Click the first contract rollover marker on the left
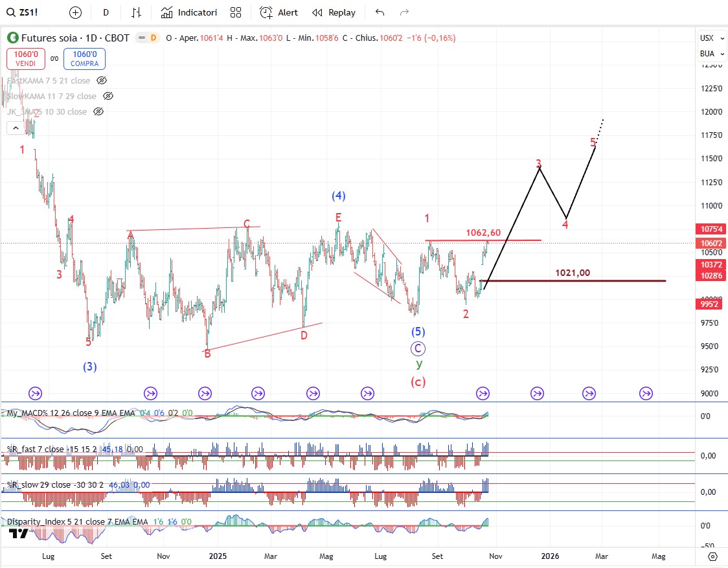This screenshot has width=728, height=568. [35, 394]
